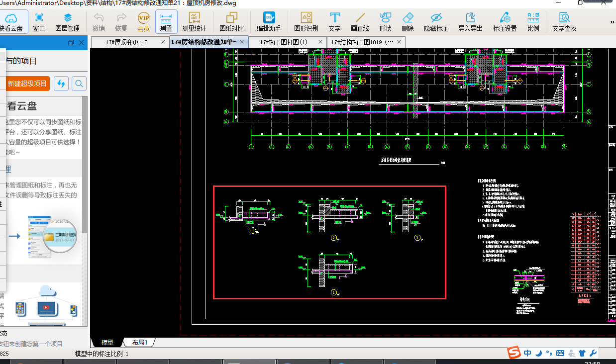Select the 画直线 draw line tool

[360, 22]
